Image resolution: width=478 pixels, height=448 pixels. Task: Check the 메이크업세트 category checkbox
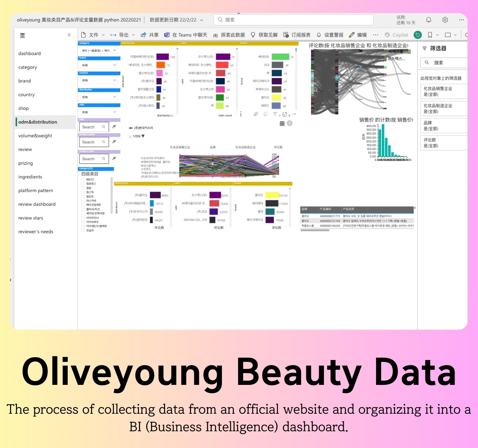pos(83,205)
